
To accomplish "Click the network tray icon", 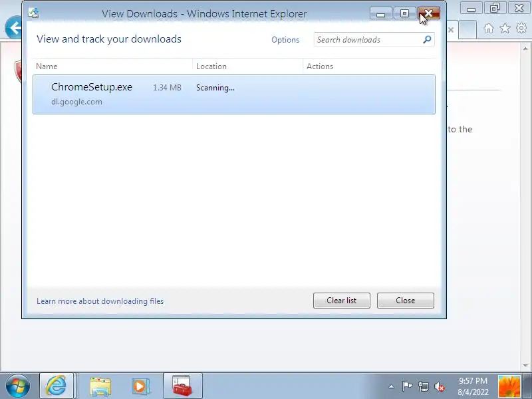I will pyautogui.click(x=424, y=386).
